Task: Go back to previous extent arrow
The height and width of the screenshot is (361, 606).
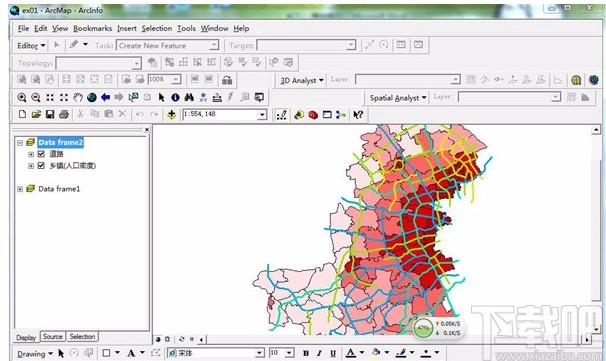Action: (x=105, y=97)
